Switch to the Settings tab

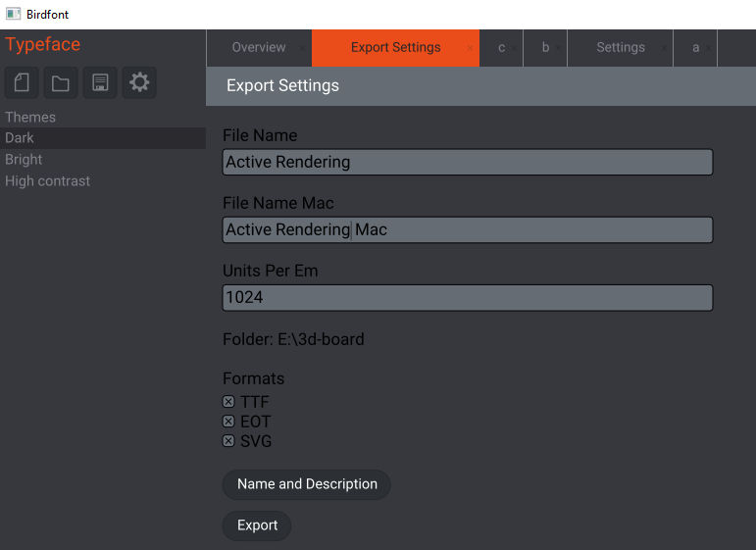[620, 47]
